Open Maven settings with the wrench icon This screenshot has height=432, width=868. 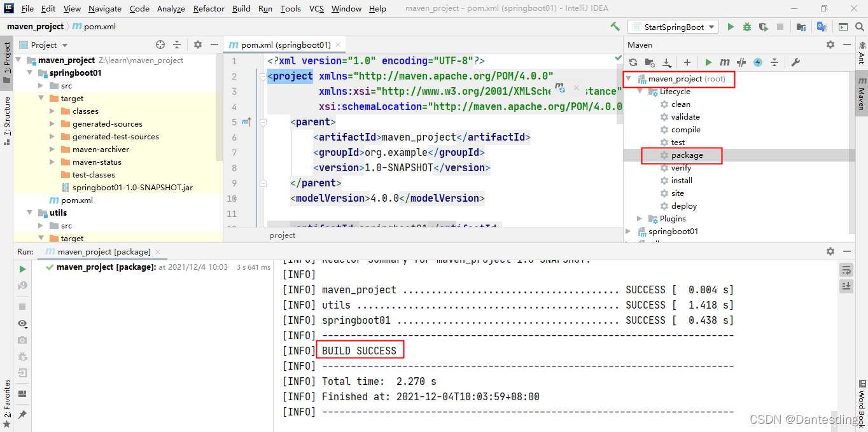[795, 62]
